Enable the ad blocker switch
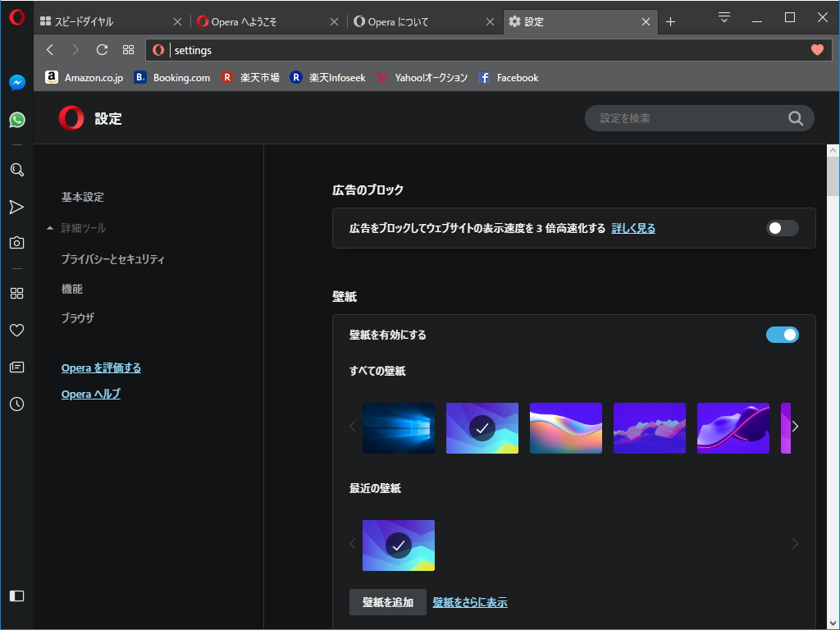The width and height of the screenshot is (840, 630). (x=782, y=228)
